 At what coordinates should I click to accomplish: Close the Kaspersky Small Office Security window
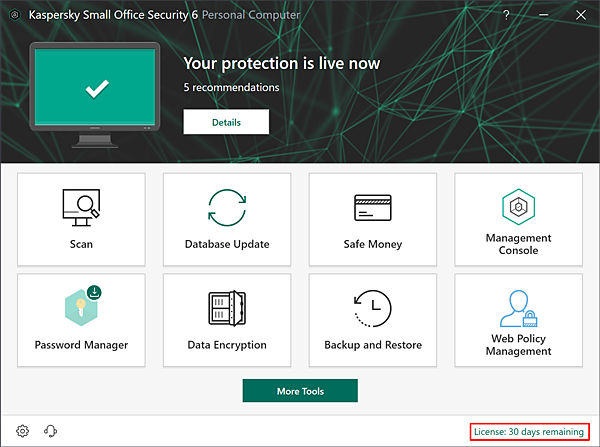581,16
